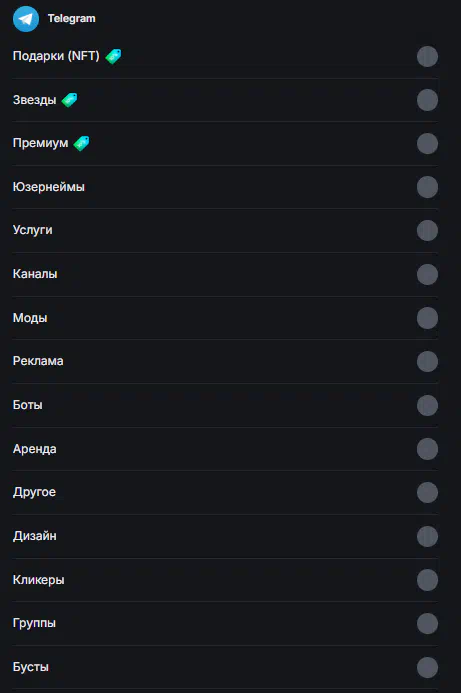Click the discount tag icon beside Звезды
The height and width of the screenshot is (693, 461).
[69, 100]
